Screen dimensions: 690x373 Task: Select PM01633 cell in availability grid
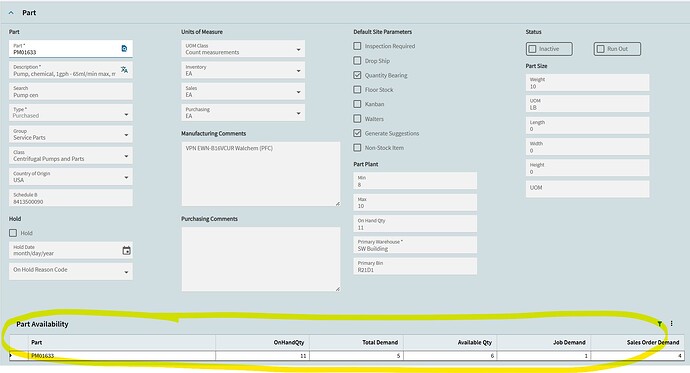(122, 355)
